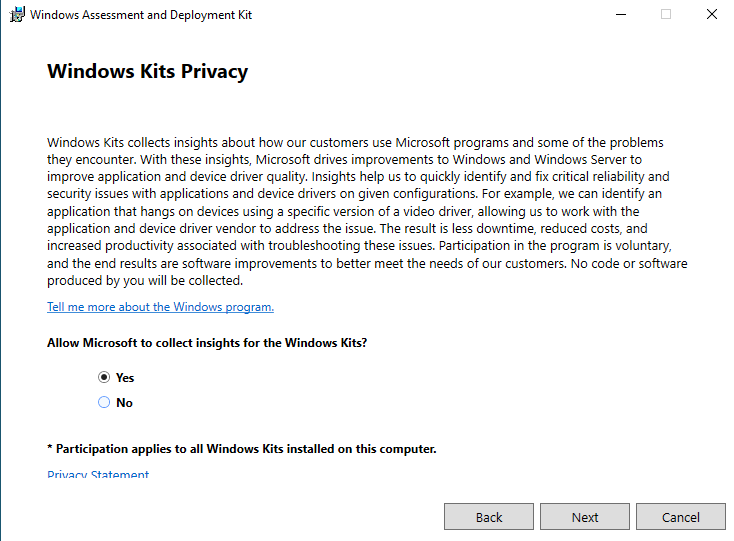Click the "No" option label text
The width and height of the screenshot is (734, 541).
click(124, 403)
